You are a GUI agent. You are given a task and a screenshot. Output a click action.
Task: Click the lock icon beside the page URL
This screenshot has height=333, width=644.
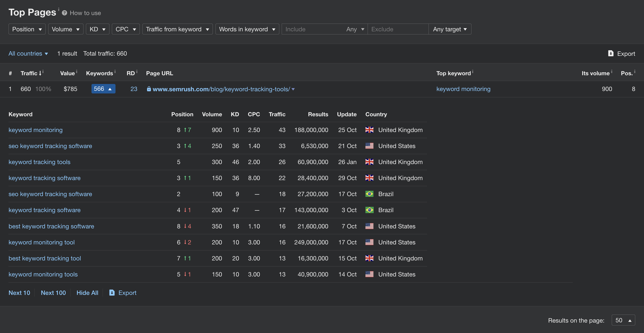tap(149, 89)
